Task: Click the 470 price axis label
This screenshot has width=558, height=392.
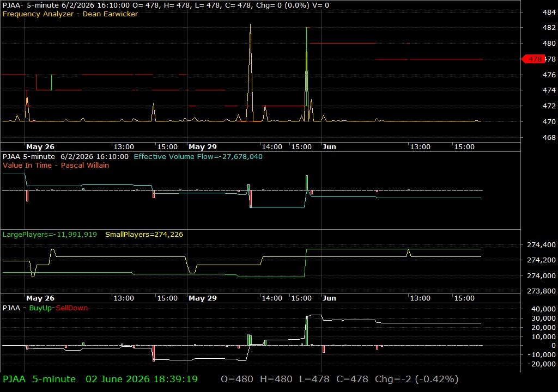Action: pyautogui.click(x=549, y=121)
